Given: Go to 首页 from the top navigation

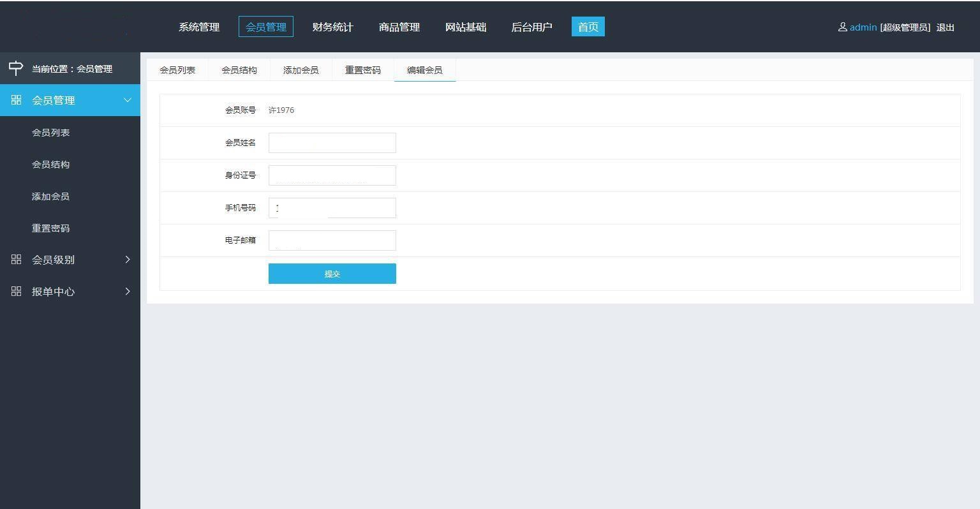Looking at the screenshot, I should pos(588,27).
